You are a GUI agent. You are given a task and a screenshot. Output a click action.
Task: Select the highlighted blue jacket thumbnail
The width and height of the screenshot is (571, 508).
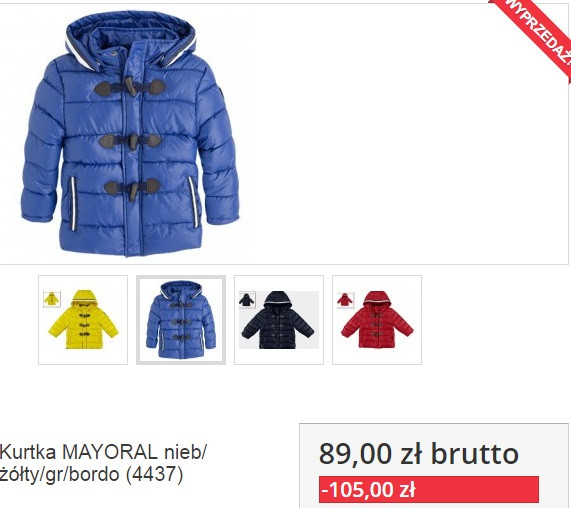point(181,320)
